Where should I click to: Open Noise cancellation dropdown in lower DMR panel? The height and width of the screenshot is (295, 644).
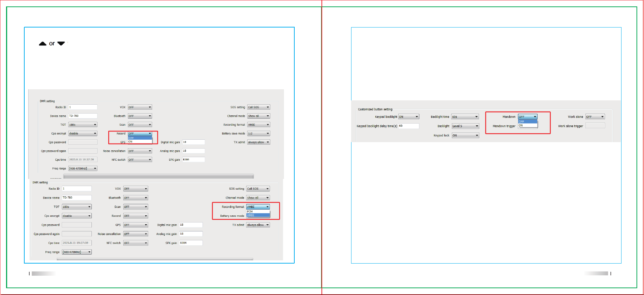click(136, 234)
